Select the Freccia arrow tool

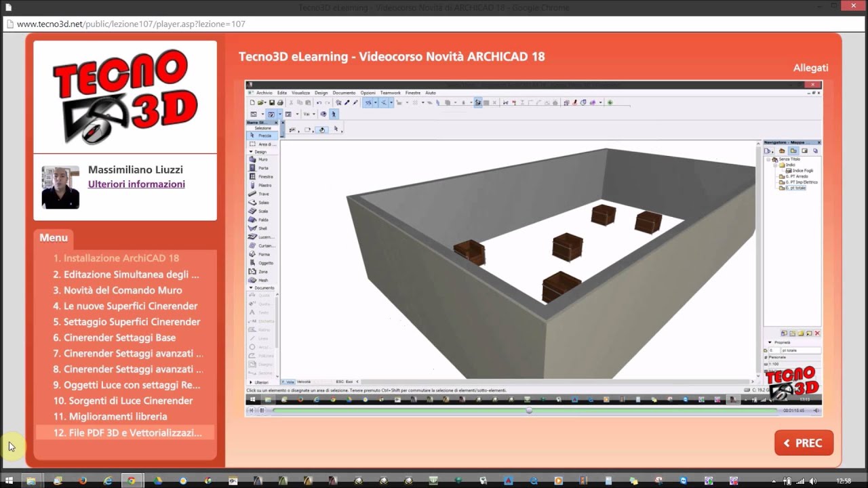point(261,136)
